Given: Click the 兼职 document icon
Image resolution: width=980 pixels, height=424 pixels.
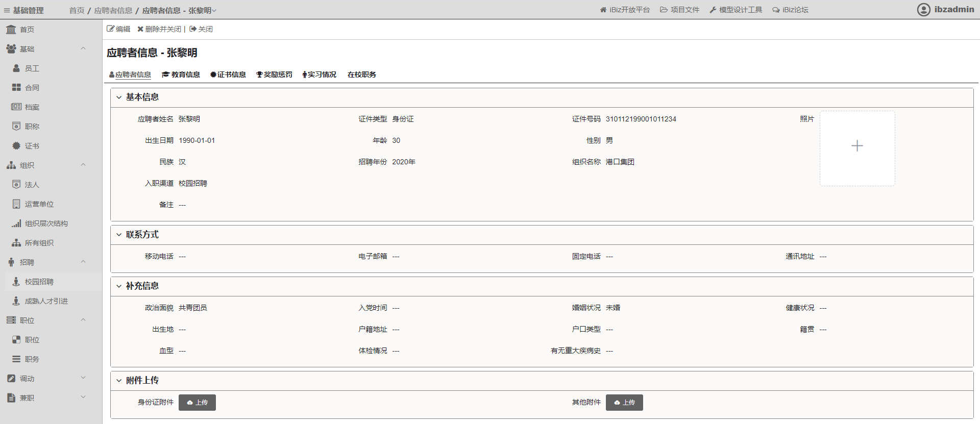Looking at the screenshot, I should (11, 398).
